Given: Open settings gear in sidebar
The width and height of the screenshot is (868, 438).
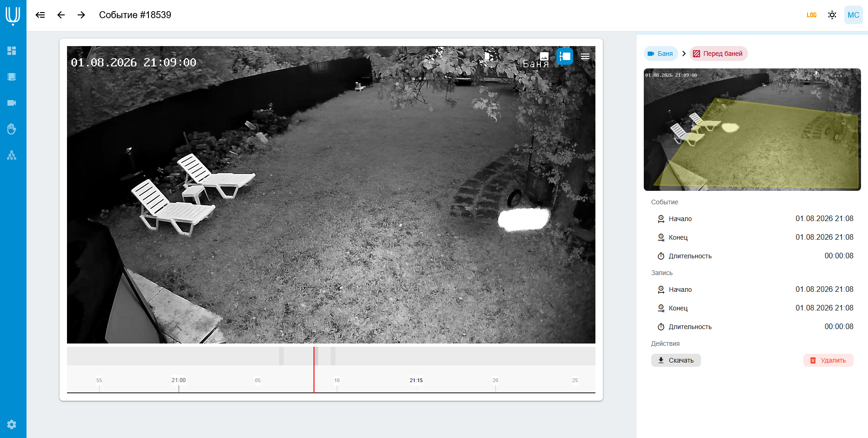Looking at the screenshot, I should (x=12, y=425).
